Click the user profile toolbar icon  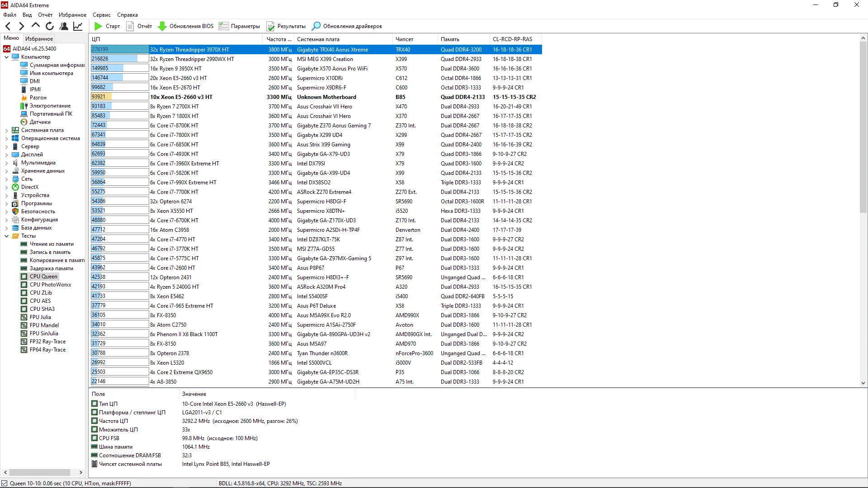click(x=64, y=26)
